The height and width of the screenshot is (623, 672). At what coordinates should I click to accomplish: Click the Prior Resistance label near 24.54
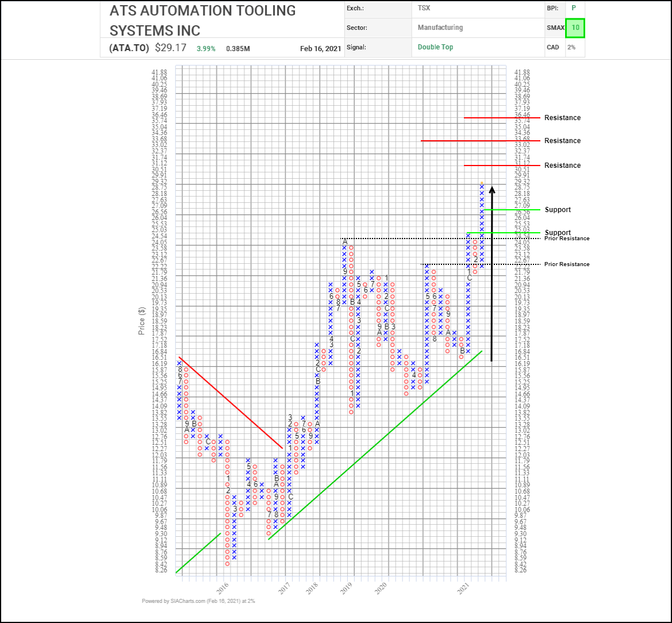tap(566, 239)
